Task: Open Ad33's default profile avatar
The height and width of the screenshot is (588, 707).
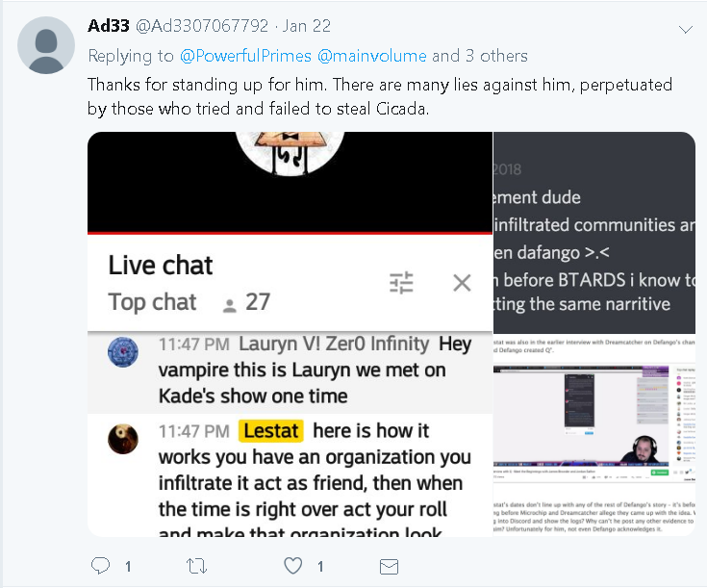Action: coord(46,45)
